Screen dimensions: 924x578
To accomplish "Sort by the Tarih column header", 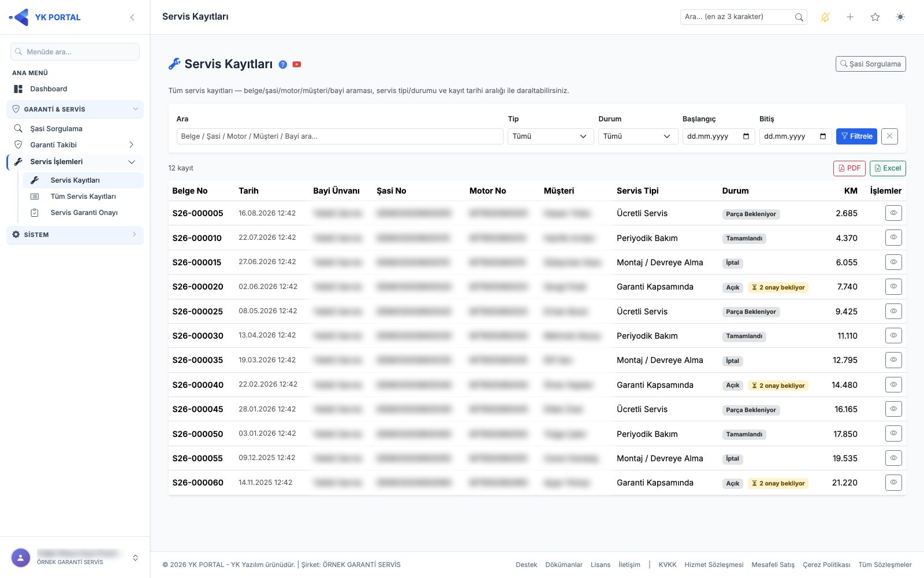I will pos(248,191).
